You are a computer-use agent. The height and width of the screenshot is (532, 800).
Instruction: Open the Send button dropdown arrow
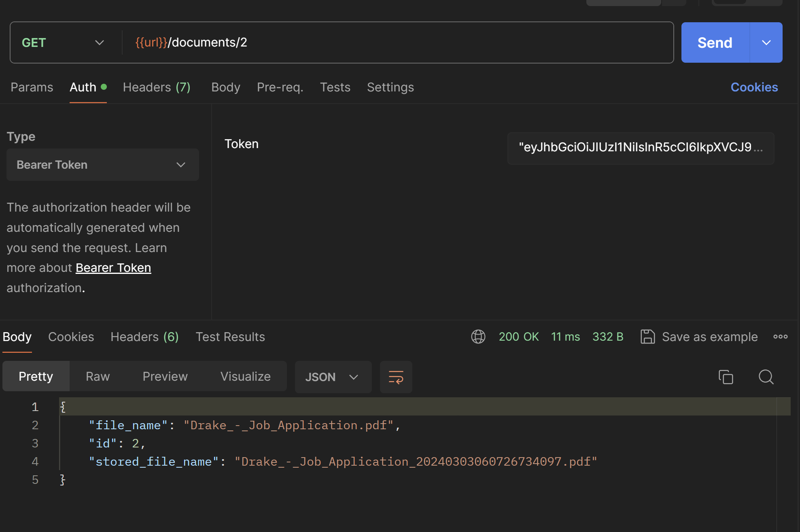(x=766, y=42)
